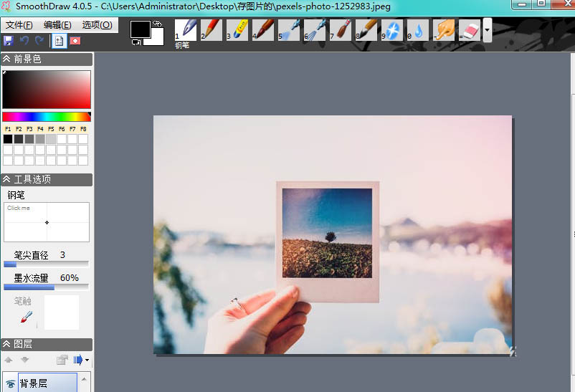Click the rainbow hue strip

(47, 117)
